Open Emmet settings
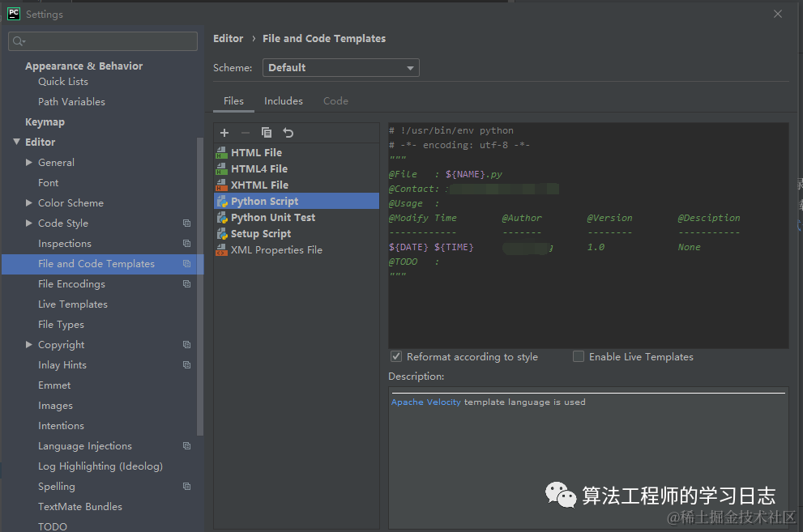 click(54, 385)
